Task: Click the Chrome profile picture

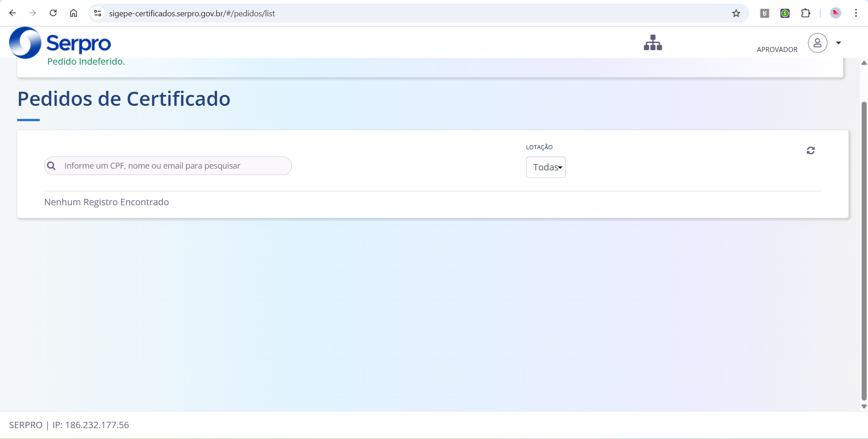Action: (835, 13)
